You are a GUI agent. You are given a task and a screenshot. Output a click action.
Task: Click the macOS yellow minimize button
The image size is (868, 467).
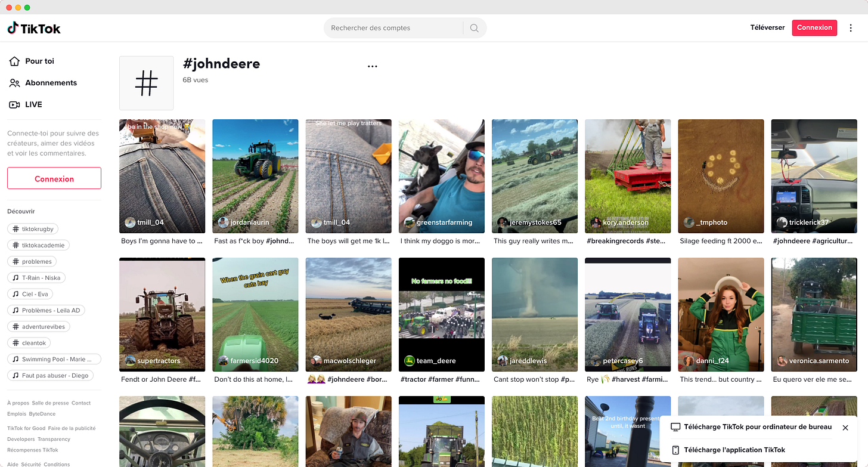coord(18,7)
